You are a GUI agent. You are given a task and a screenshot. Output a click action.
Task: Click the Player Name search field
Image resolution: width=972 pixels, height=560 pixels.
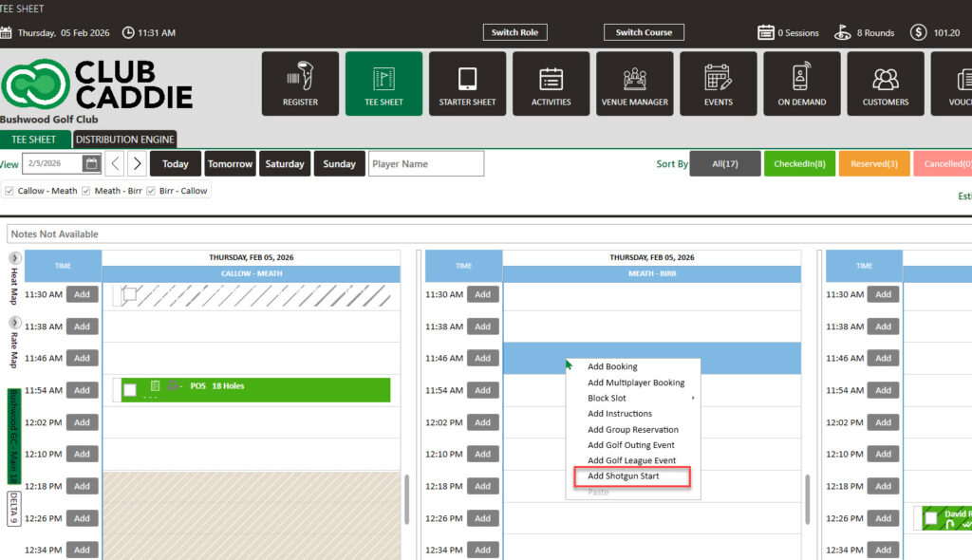426,164
